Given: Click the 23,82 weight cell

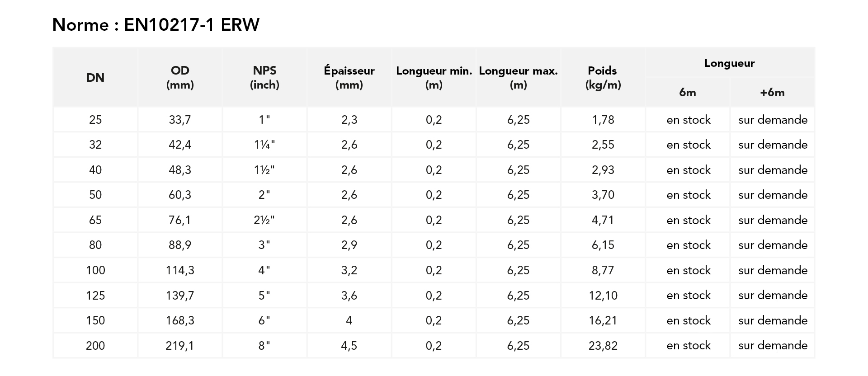Looking at the screenshot, I should pos(603,346).
